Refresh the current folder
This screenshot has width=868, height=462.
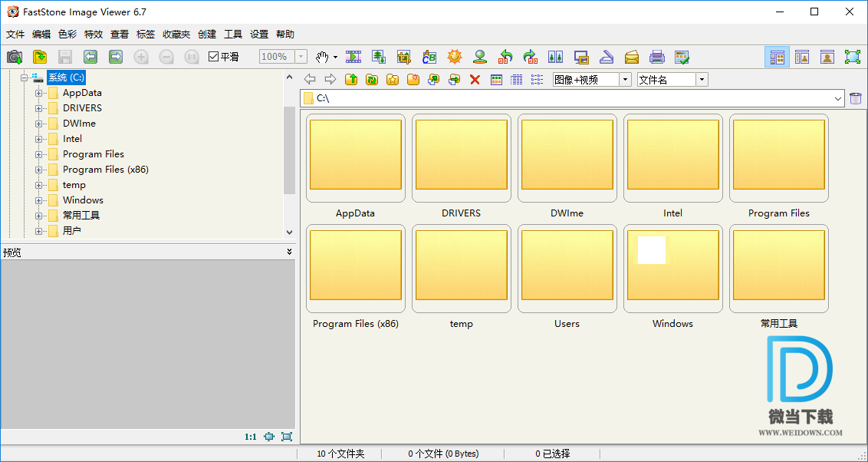click(372, 80)
